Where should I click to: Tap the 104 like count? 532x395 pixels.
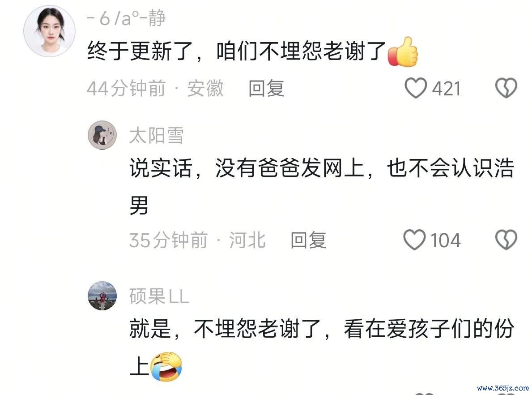(446, 240)
